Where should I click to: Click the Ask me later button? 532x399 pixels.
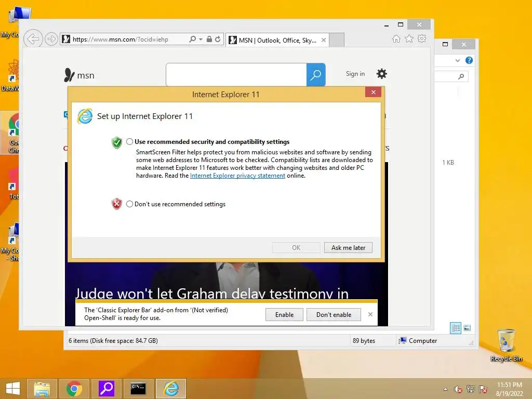click(348, 248)
